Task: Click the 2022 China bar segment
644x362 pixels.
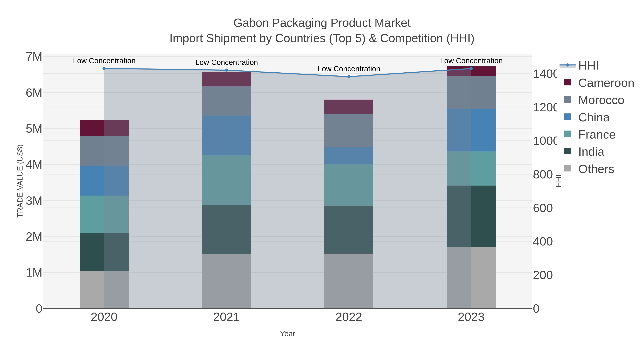Action: [x=349, y=156]
